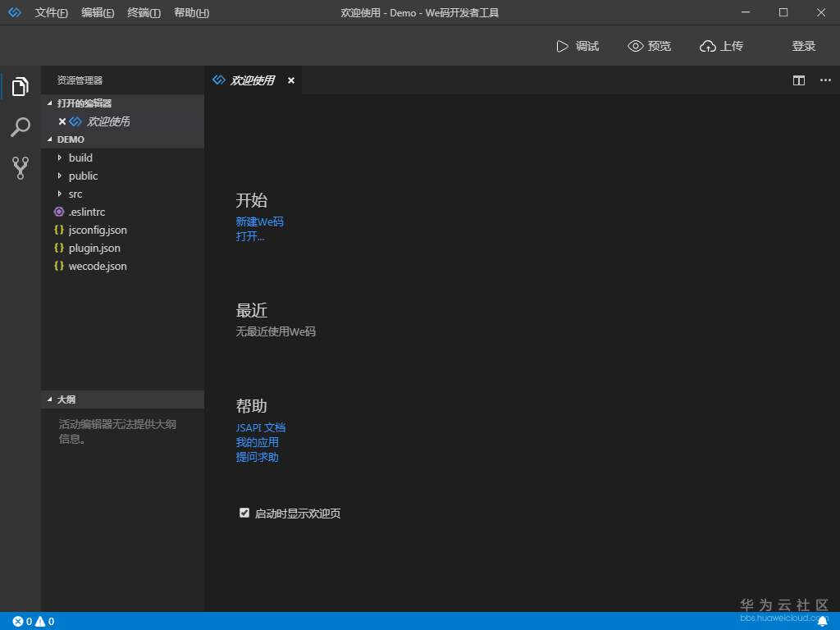Click the warning count icon in status bar

click(40, 622)
